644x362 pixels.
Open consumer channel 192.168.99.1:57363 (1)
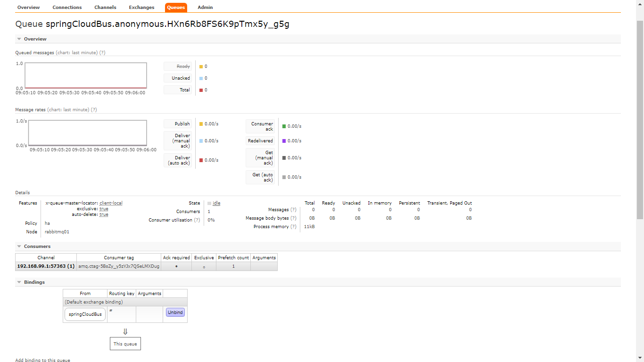coord(46,266)
